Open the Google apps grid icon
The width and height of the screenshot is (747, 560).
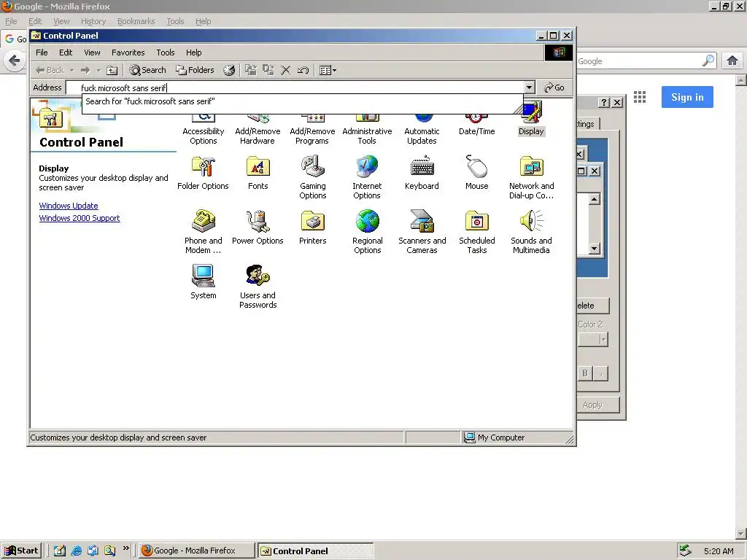pos(640,97)
